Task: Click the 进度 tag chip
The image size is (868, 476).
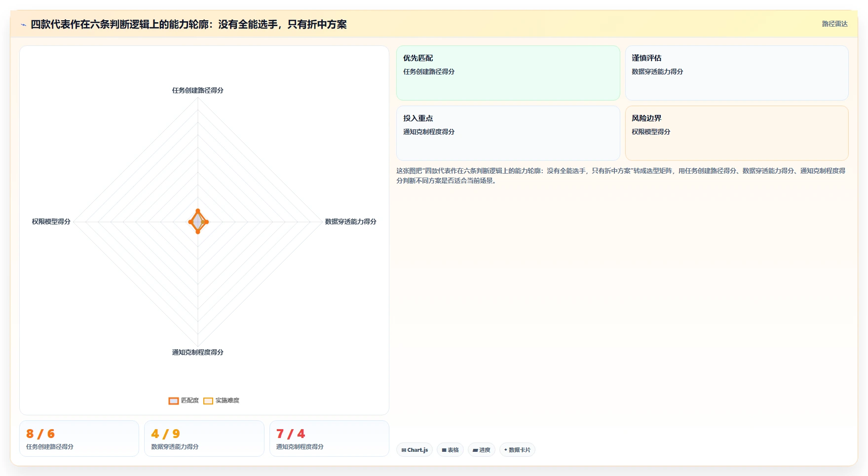Action: 482,450
